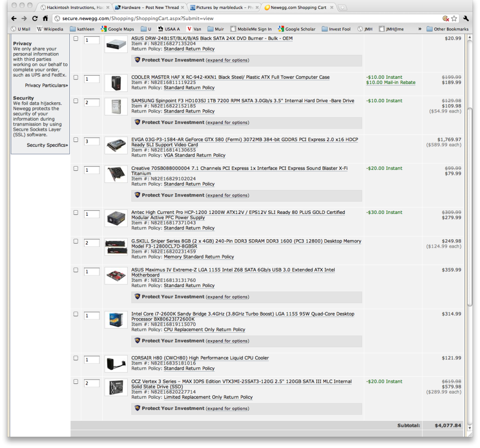Open the Muir bookmarks folder
Image resolution: width=480 pixels, height=448 pixels.
pos(216,29)
